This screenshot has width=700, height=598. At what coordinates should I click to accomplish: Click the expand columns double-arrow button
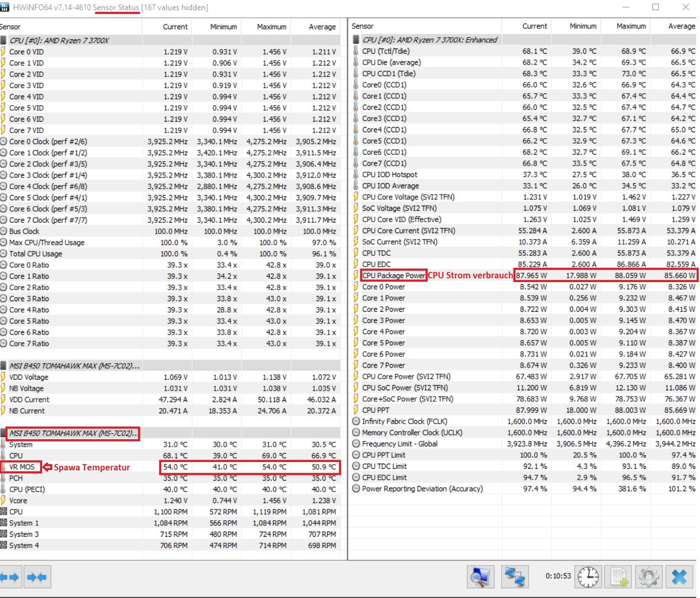coord(9,577)
